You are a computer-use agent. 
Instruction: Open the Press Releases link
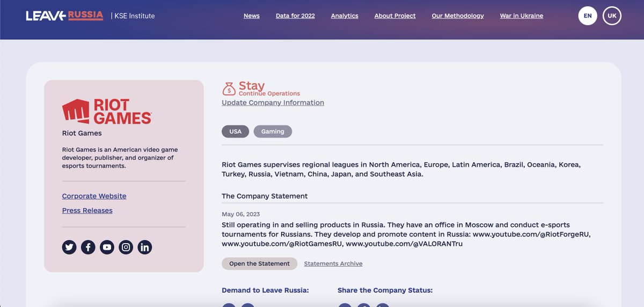(x=87, y=211)
